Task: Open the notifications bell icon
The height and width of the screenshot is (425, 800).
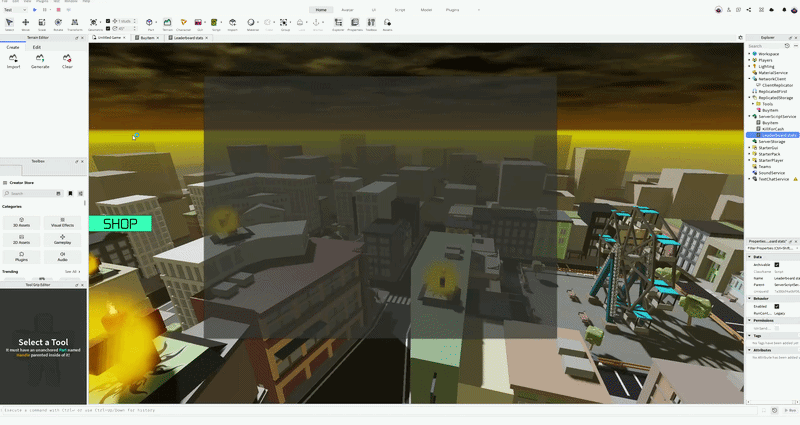Action: pyautogui.click(x=784, y=10)
